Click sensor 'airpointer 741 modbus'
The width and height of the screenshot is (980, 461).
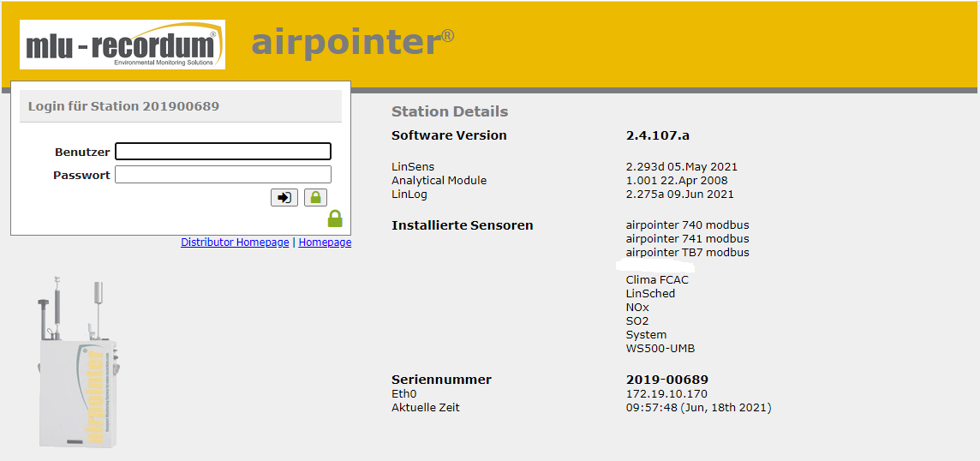click(688, 239)
